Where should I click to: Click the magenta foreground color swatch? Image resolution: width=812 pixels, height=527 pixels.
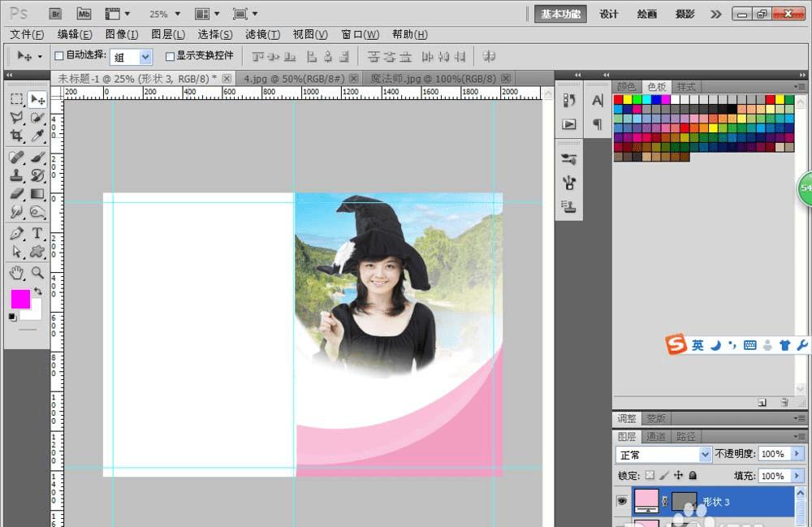pyautogui.click(x=20, y=299)
